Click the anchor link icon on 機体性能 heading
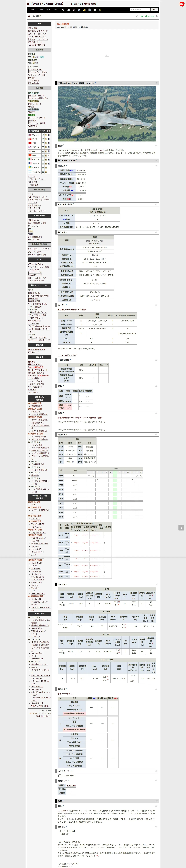 (156, 232)
